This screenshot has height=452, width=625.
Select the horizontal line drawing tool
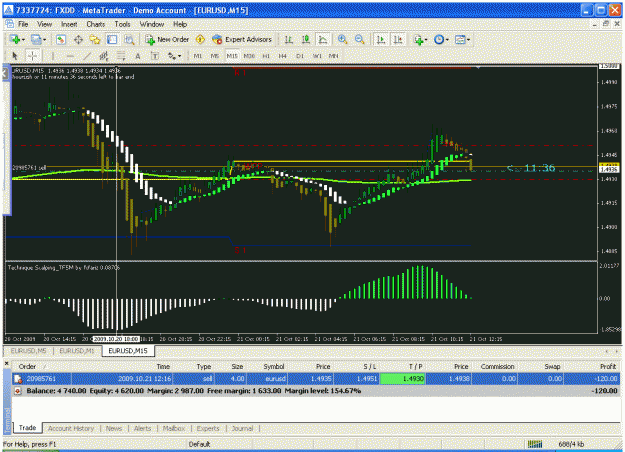point(70,56)
